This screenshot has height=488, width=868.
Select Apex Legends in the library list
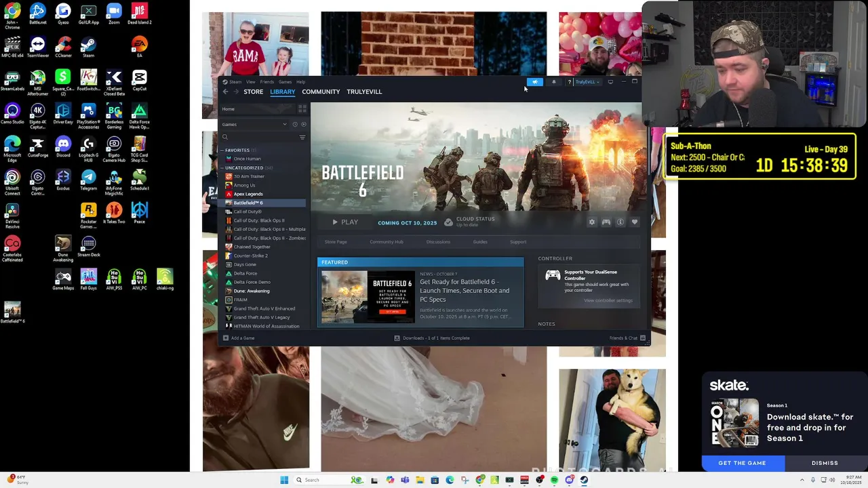point(248,194)
